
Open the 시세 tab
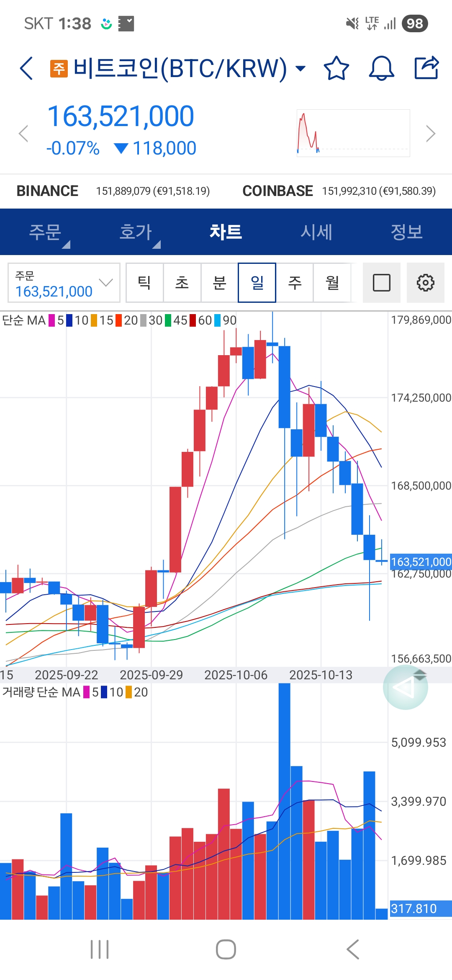(x=316, y=232)
